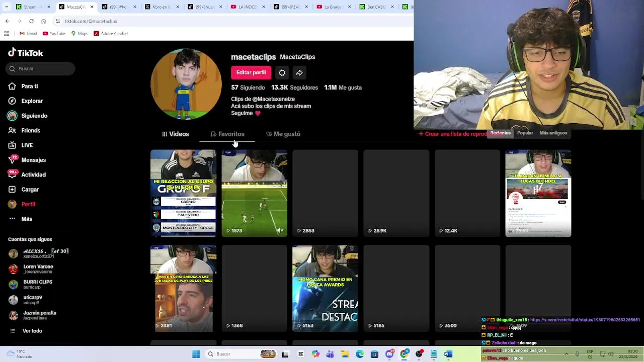Open the Perfil page from sidebar
Viewport: 644px width, 362px height.
click(22, 204)
